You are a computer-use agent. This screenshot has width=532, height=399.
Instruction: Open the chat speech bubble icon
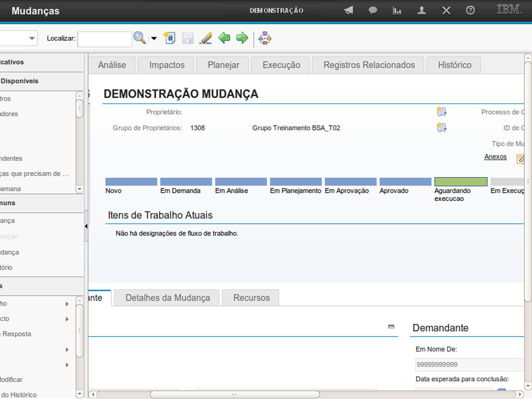(373, 10)
